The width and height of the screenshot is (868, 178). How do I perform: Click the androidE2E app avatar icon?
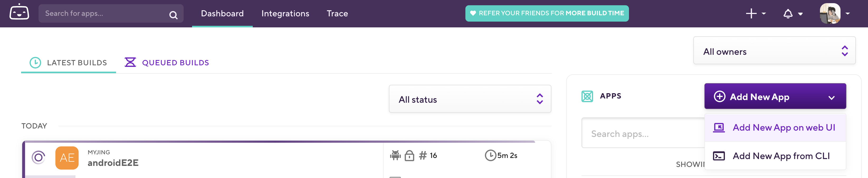[x=67, y=157]
